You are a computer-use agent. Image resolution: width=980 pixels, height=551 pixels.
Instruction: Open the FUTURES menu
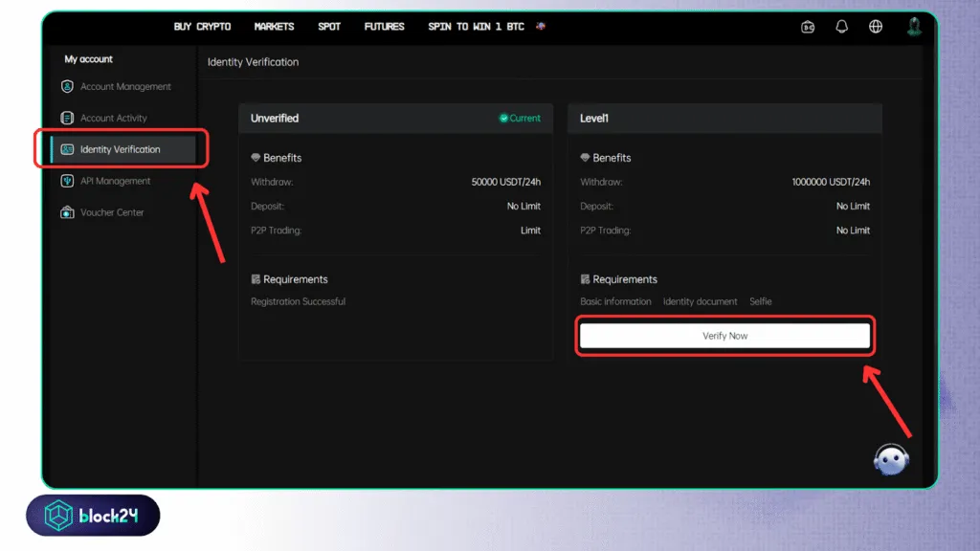click(384, 27)
